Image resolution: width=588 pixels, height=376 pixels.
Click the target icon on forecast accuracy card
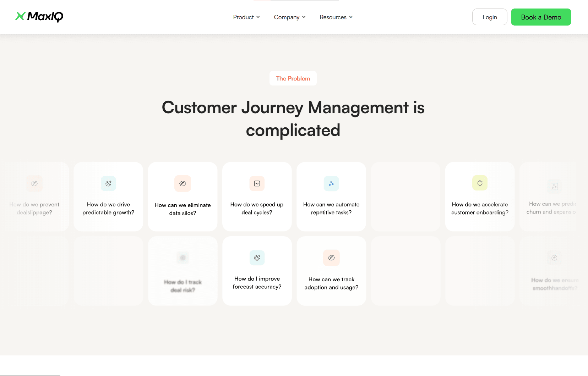click(257, 258)
